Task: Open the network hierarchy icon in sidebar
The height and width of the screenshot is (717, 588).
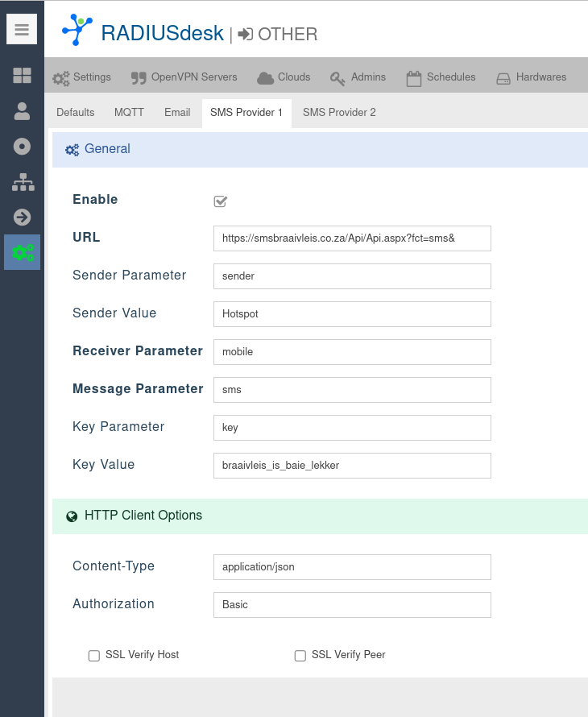Action: point(22,182)
